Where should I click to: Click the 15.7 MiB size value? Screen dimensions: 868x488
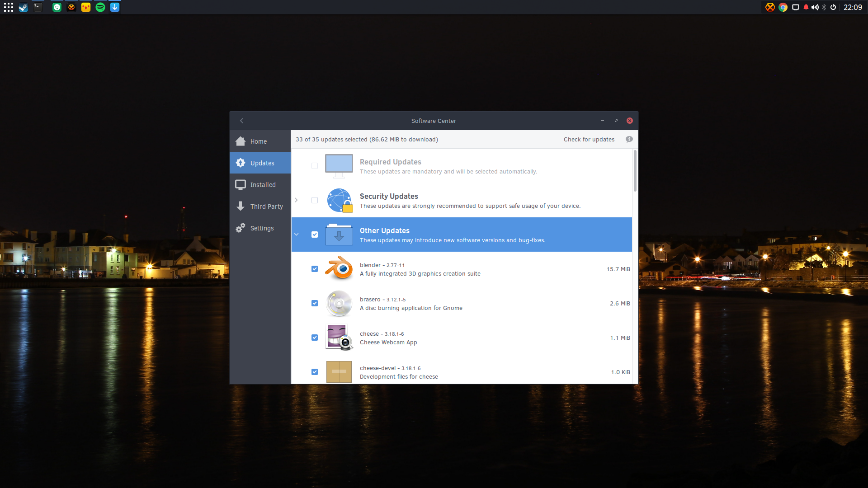point(618,269)
